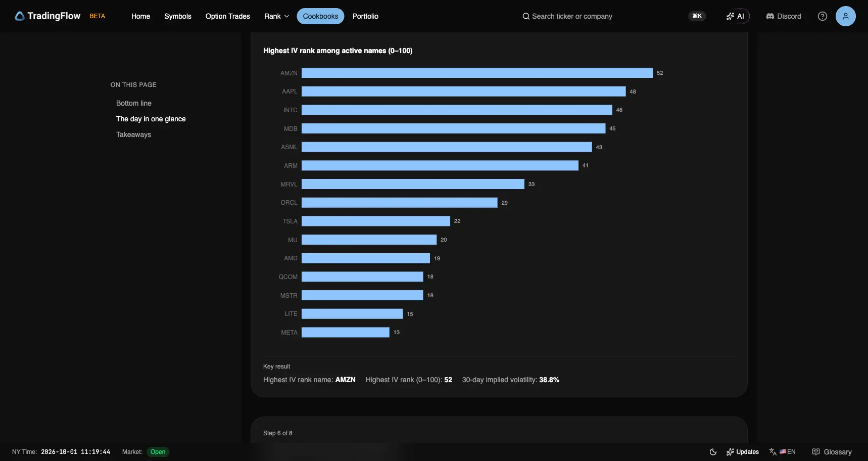
Task: Click the ASML ticker label
Action: (x=290, y=147)
